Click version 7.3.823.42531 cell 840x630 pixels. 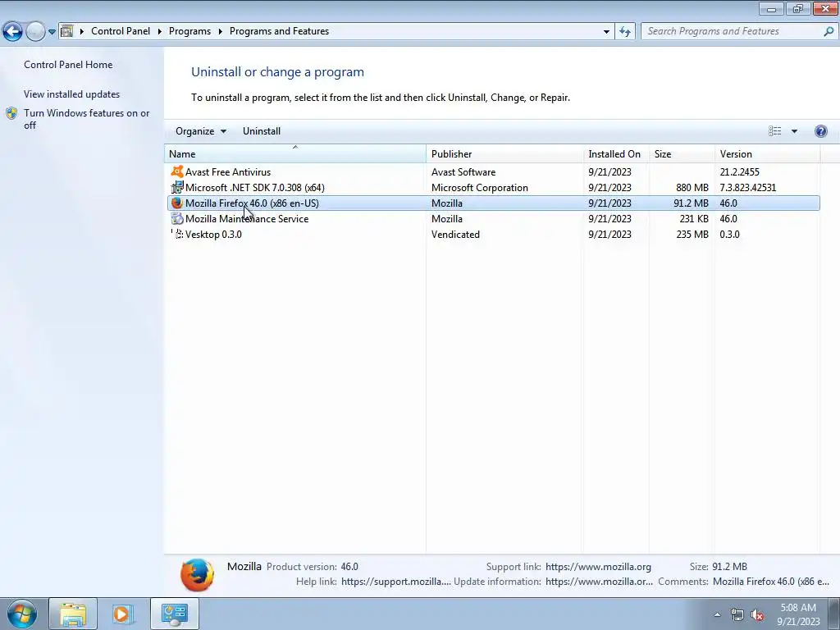coord(748,188)
